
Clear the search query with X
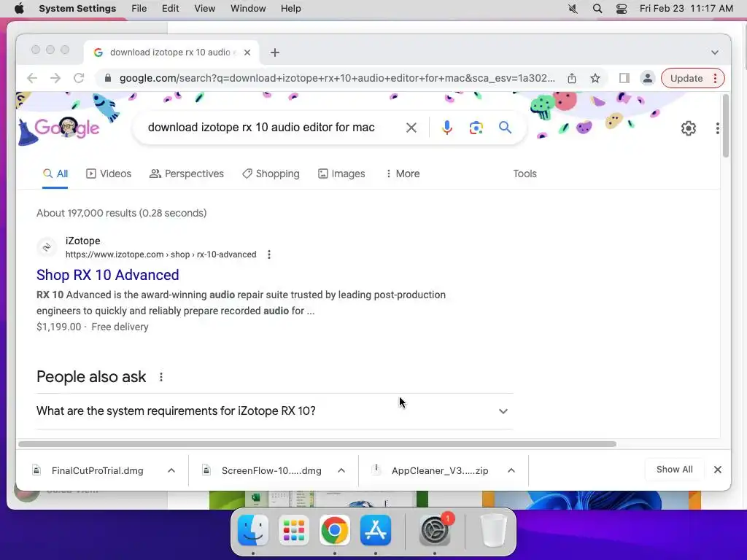tap(411, 128)
